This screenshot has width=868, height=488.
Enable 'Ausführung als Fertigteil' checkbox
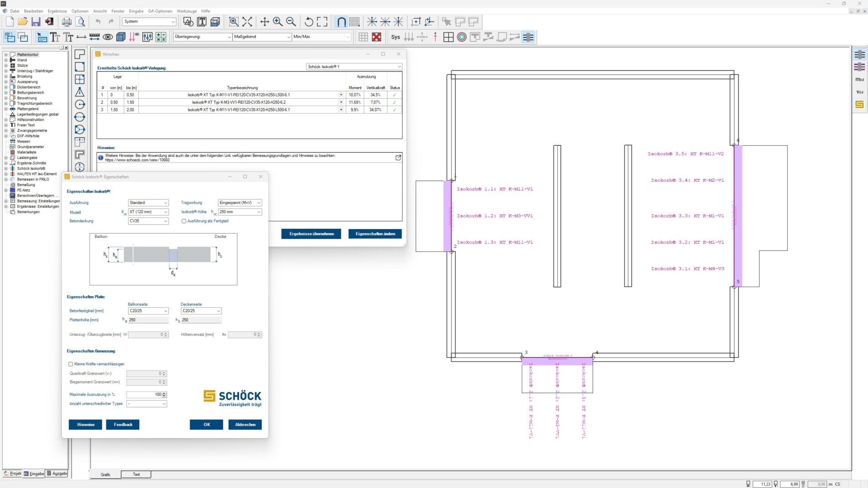coord(184,221)
